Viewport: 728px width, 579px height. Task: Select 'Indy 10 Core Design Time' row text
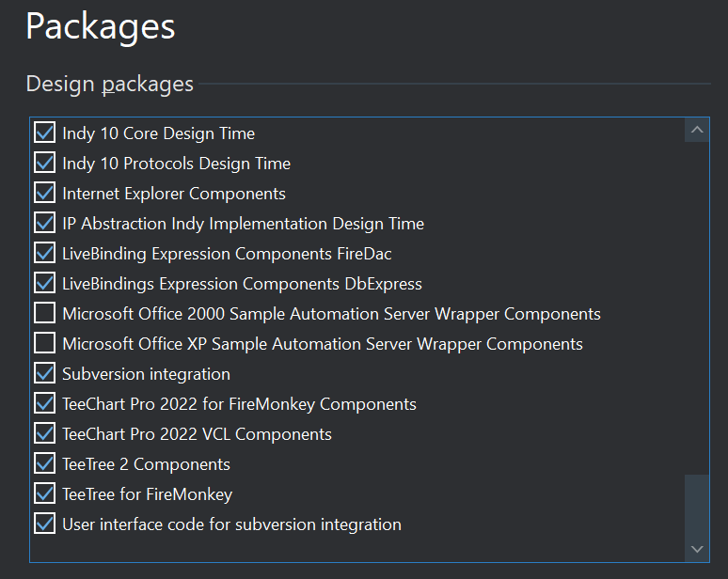pyautogui.click(x=159, y=133)
